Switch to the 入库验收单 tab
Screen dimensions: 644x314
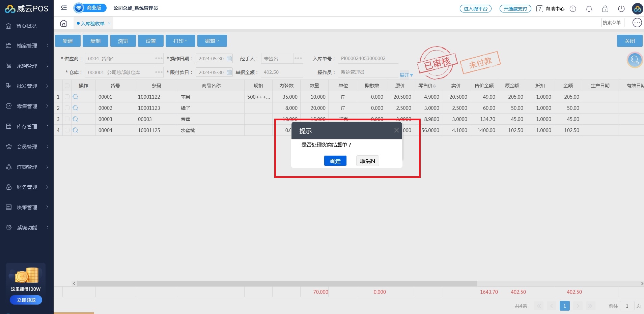(92, 24)
